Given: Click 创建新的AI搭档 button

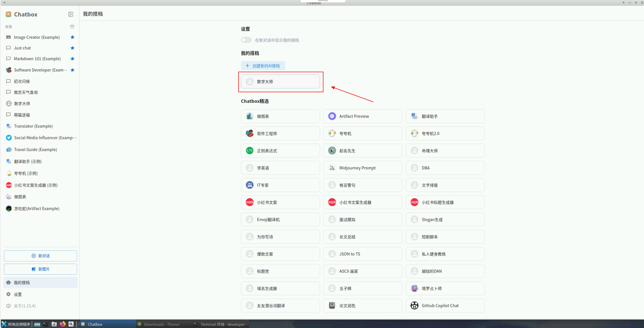Looking at the screenshot, I should (263, 66).
